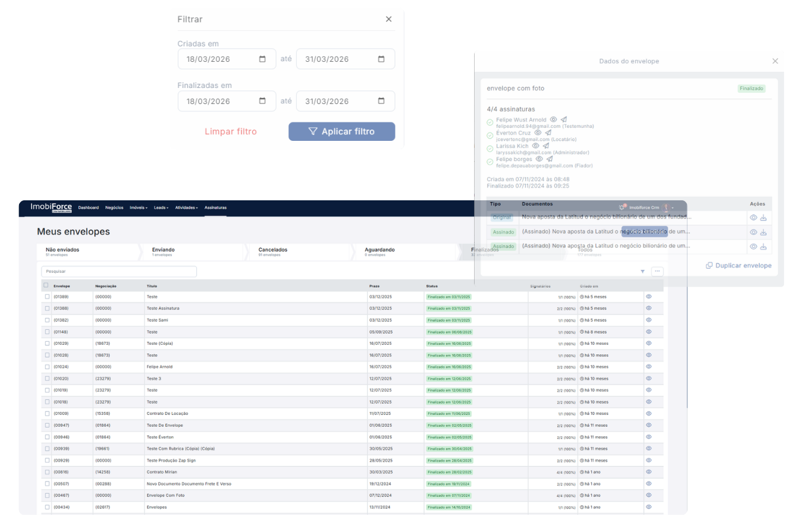The image size is (803, 532).
Task: Resend signature request to Éverton Cruz
Action: (x=548, y=133)
